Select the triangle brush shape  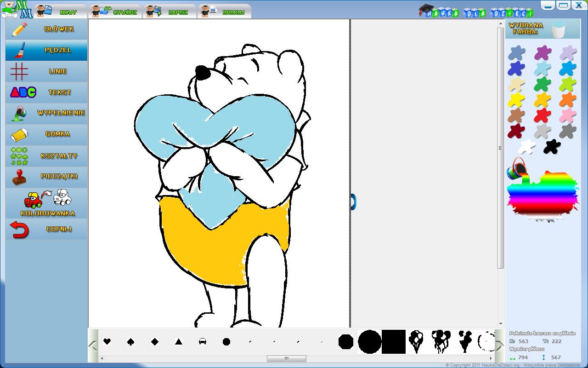(x=179, y=341)
